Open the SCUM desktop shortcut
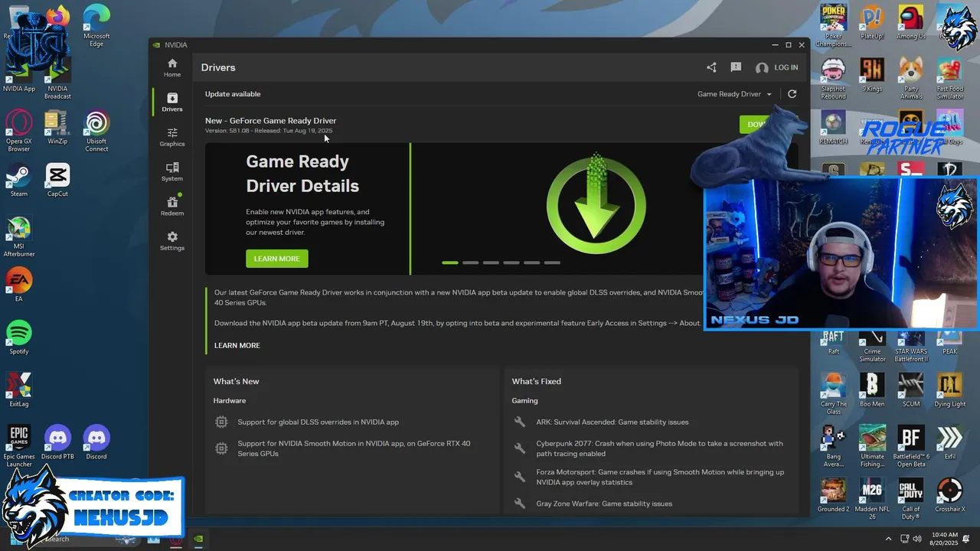 911,390
